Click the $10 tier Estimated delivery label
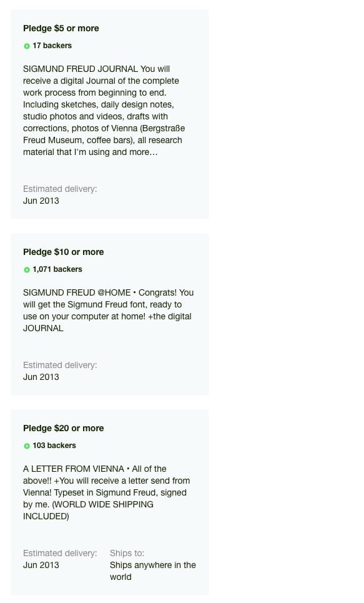Image resolution: width=364 pixels, height=603 pixels. click(60, 365)
